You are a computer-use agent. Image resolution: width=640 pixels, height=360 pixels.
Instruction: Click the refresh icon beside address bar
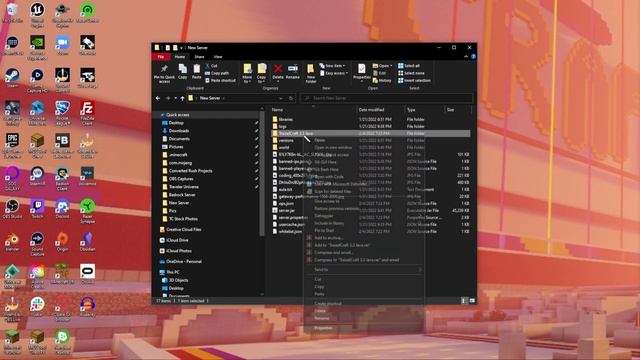click(291, 98)
